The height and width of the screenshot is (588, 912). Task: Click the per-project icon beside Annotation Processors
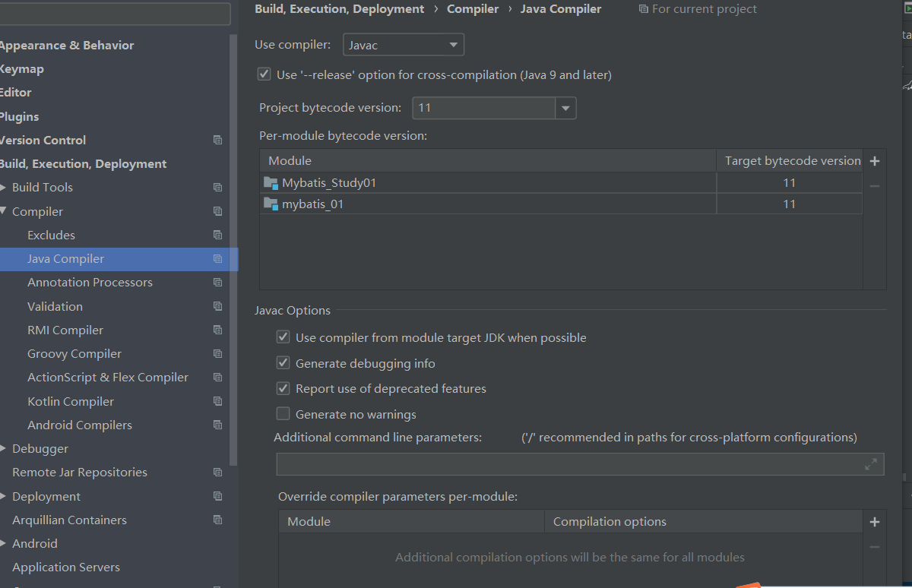point(218,282)
